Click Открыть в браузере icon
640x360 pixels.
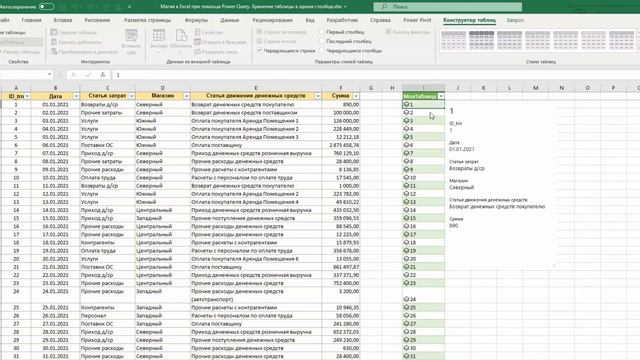click(198, 42)
